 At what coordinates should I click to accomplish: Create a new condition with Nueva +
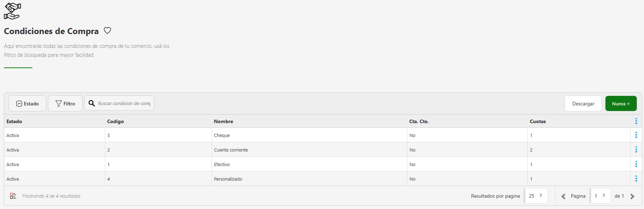[x=621, y=104]
